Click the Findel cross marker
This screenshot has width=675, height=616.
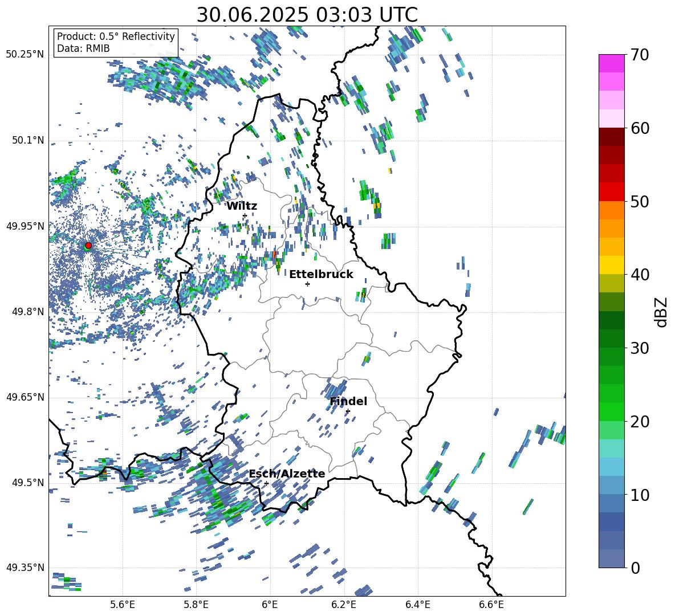(348, 411)
